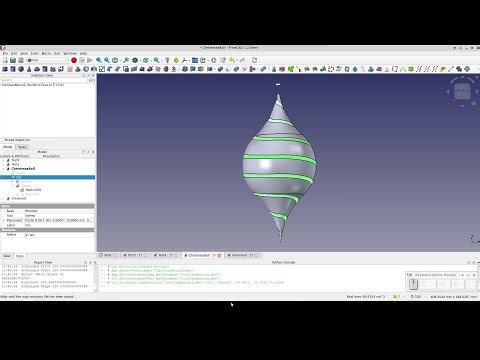This screenshot has width=480, height=360.
Task: Create a Part box primitive
Action: 5,69
